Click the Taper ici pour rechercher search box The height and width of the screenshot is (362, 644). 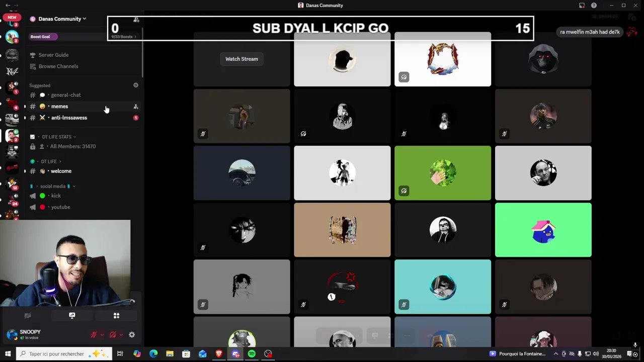click(x=63, y=354)
